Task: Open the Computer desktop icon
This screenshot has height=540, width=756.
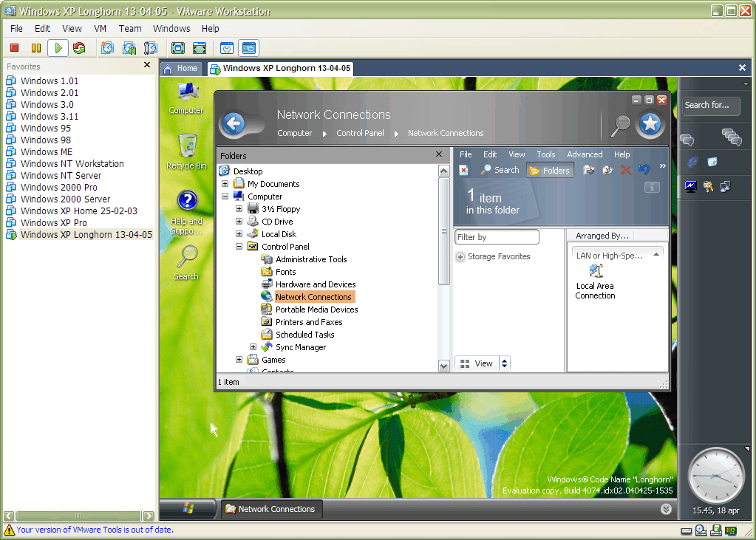Action: 186,98
